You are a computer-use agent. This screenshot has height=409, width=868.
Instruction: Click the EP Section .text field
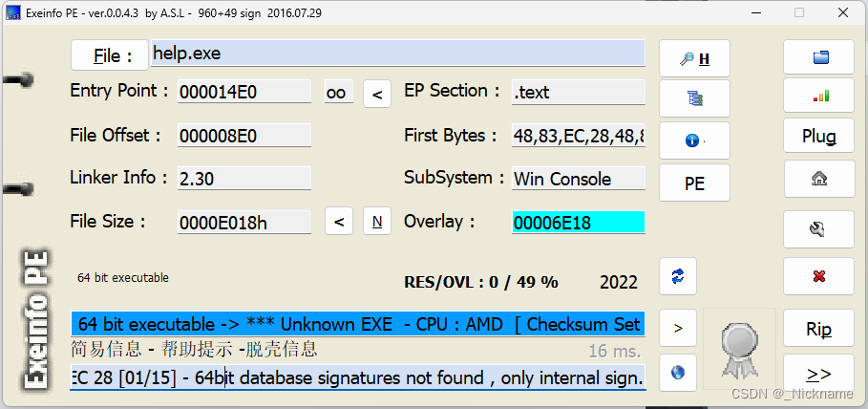tap(579, 92)
